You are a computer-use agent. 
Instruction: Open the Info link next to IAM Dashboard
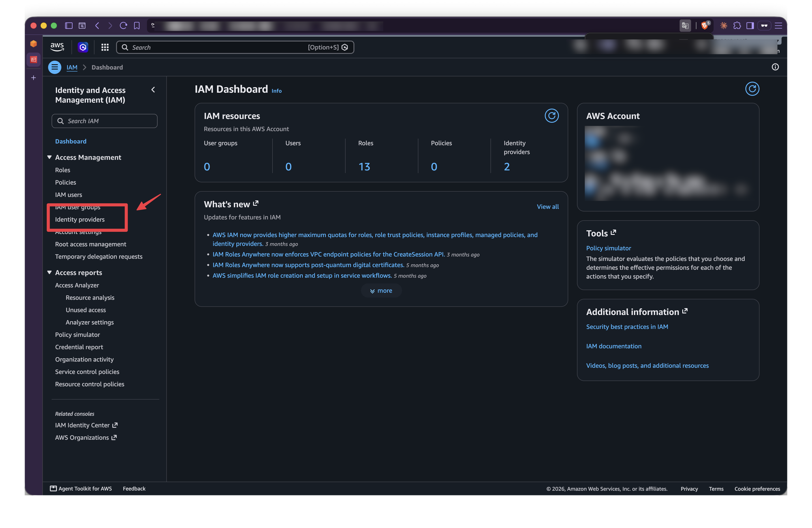[x=276, y=91]
